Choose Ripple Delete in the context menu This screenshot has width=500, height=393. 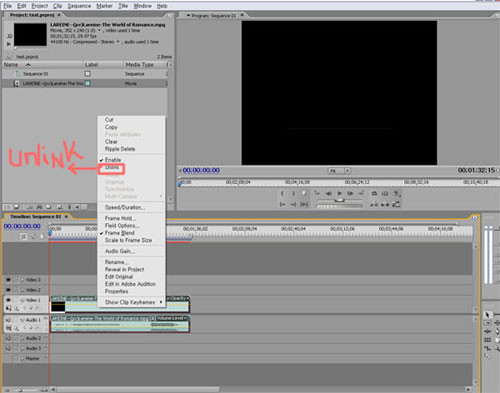pyautogui.click(x=120, y=149)
